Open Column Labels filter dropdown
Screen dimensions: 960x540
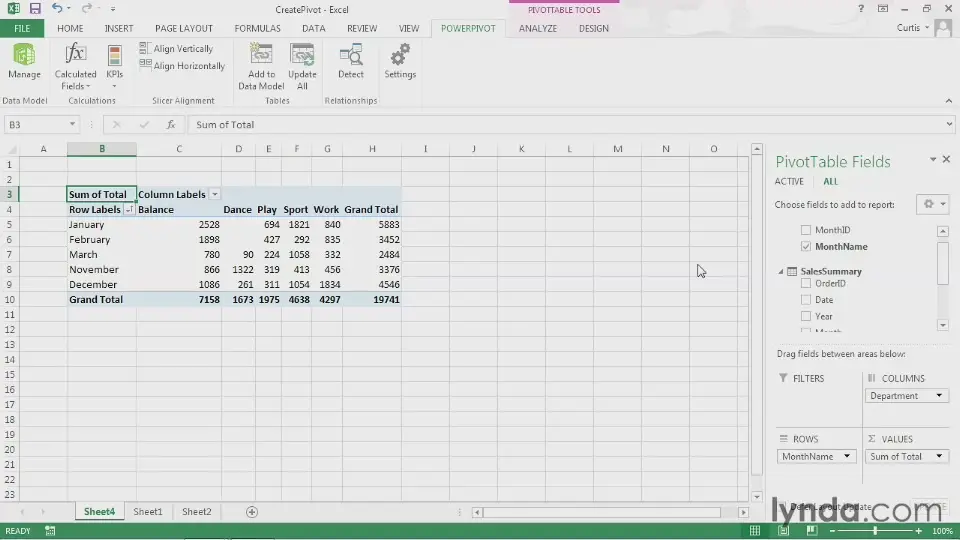pyautogui.click(x=214, y=194)
